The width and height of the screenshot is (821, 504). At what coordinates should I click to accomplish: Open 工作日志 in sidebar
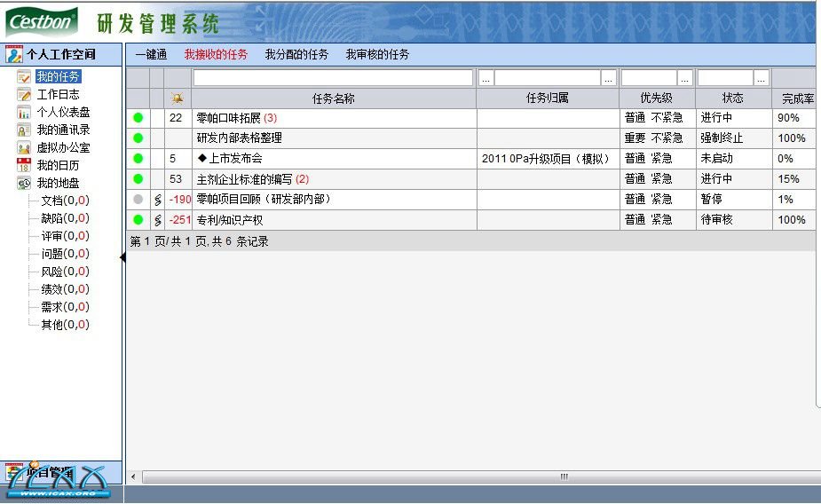tap(58, 95)
